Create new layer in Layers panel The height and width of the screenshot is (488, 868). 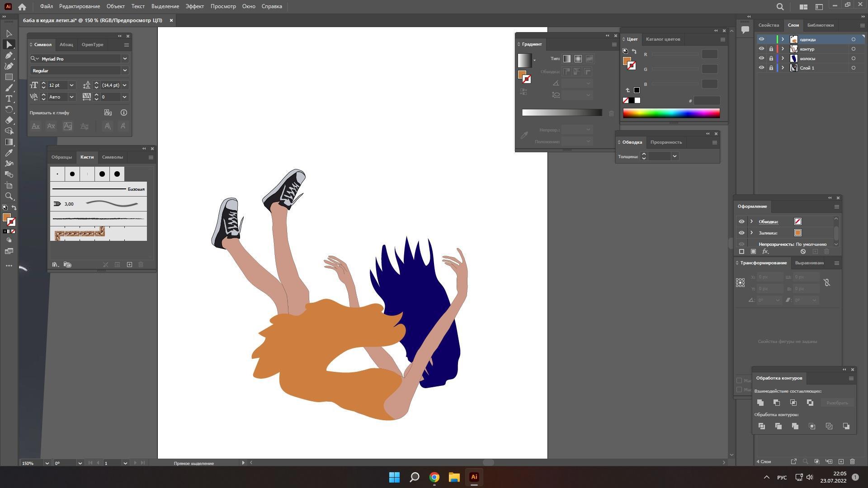coord(841,461)
